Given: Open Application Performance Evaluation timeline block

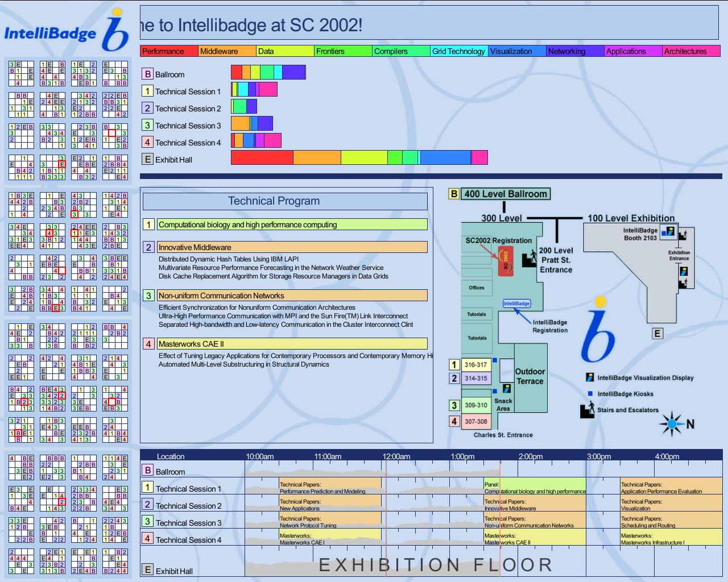Looking at the screenshot, I should pyautogui.click(x=671, y=486).
